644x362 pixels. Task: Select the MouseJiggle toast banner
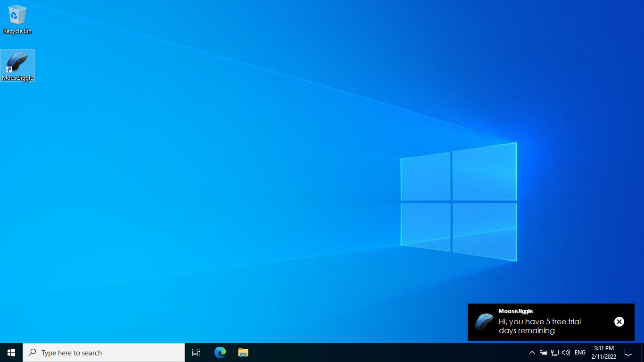551,322
